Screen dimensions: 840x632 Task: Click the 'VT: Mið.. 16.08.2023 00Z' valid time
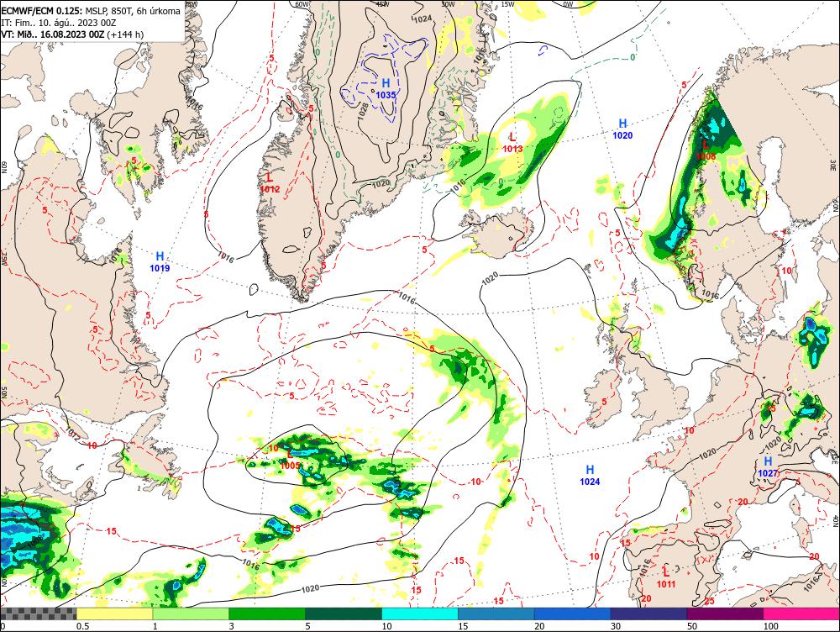point(52,34)
